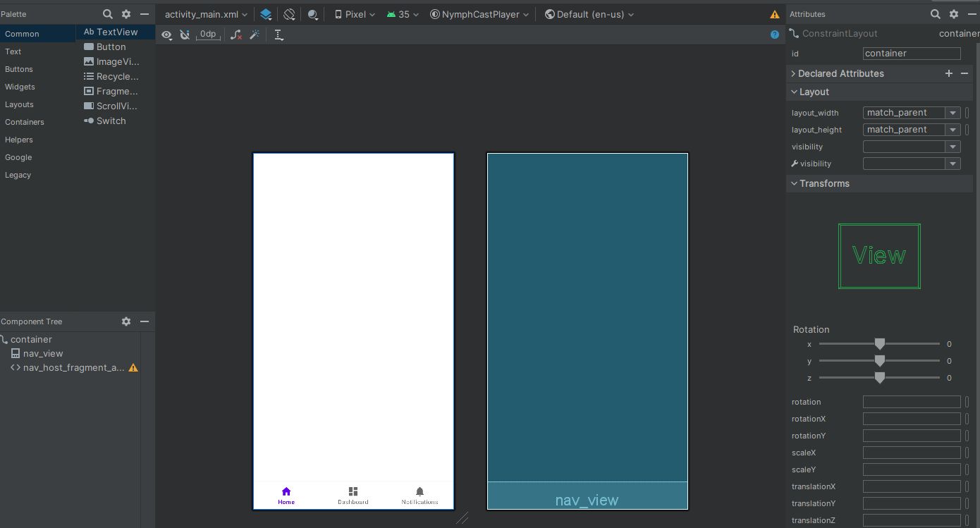
Task: Click the orientation rotate icon in toolbar
Action: coord(290,14)
